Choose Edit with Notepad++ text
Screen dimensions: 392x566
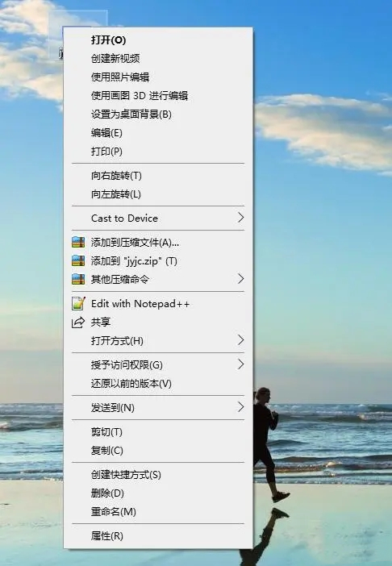coord(140,304)
